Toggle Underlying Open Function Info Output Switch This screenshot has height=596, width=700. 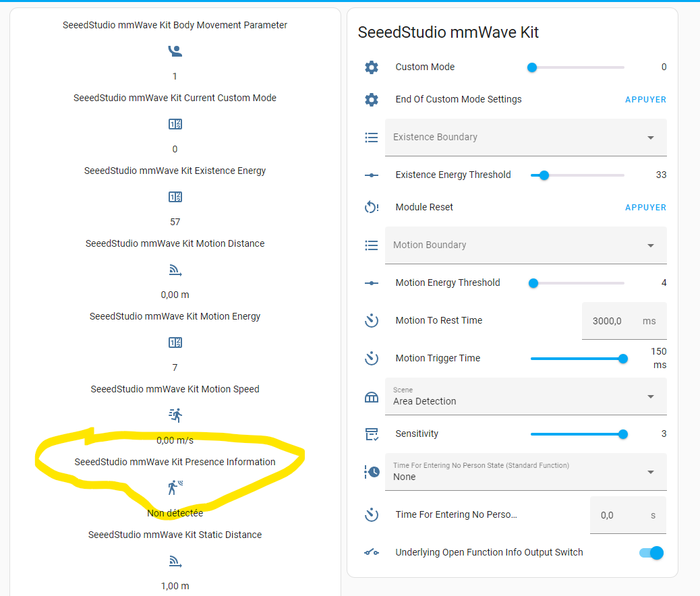(x=651, y=553)
